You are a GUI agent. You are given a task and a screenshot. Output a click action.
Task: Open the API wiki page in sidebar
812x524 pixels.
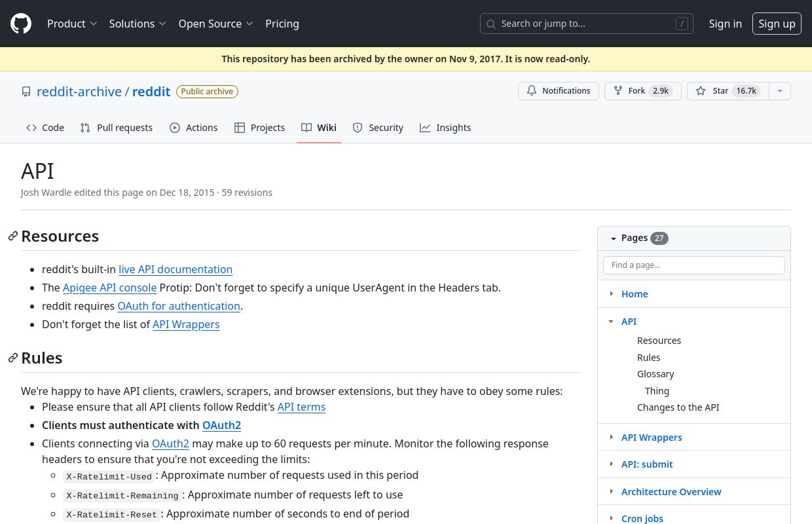(x=629, y=322)
